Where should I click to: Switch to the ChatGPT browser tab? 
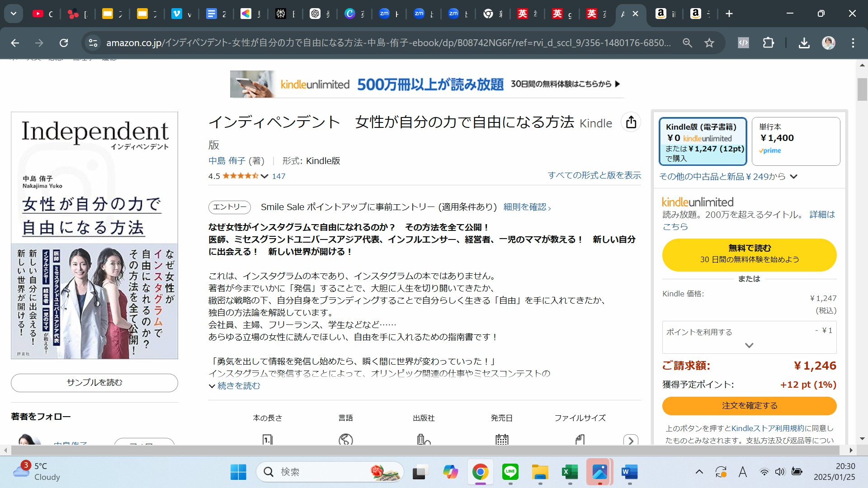click(x=320, y=14)
